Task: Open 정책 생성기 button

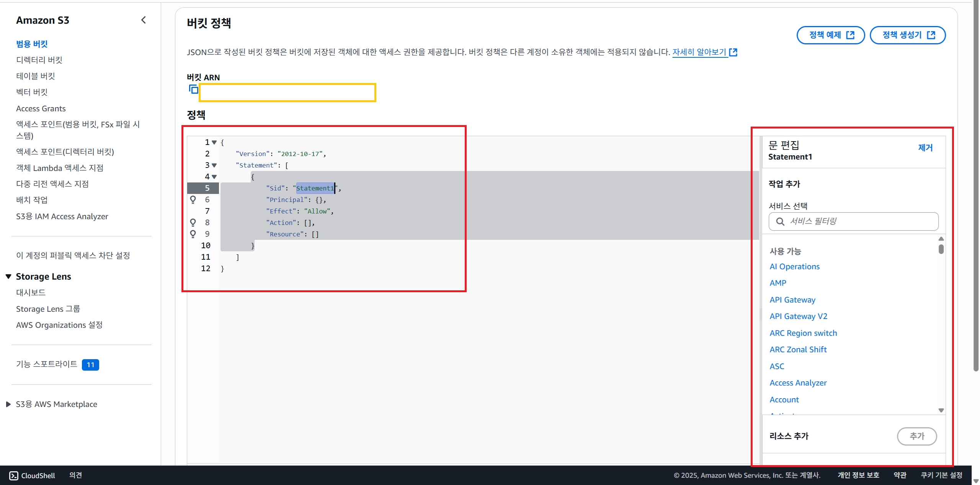Action: tap(908, 35)
